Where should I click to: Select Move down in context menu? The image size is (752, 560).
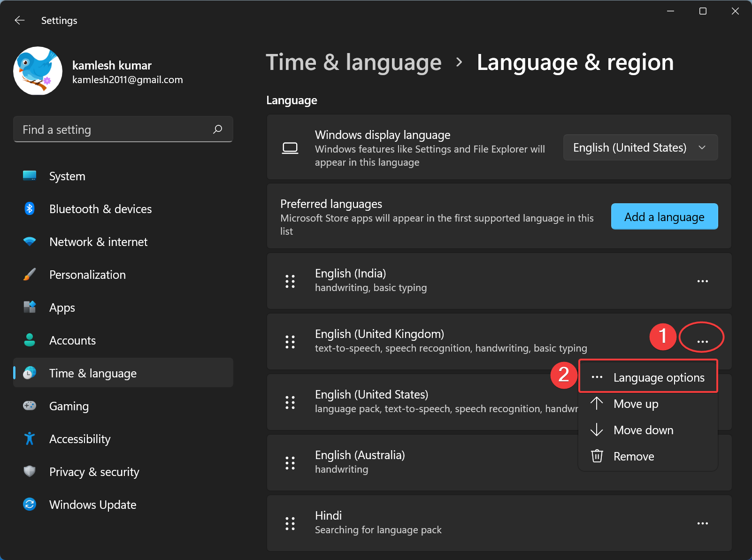[x=648, y=430]
